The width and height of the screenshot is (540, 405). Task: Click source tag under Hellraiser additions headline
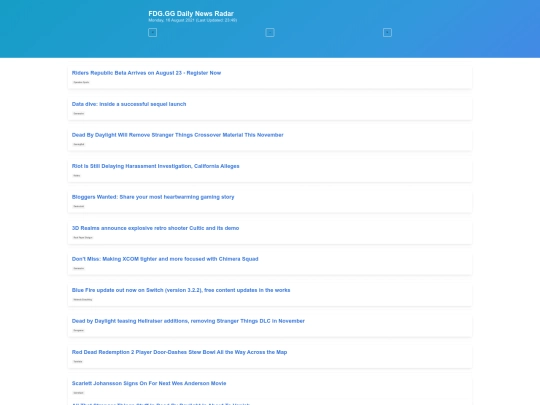(79, 330)
